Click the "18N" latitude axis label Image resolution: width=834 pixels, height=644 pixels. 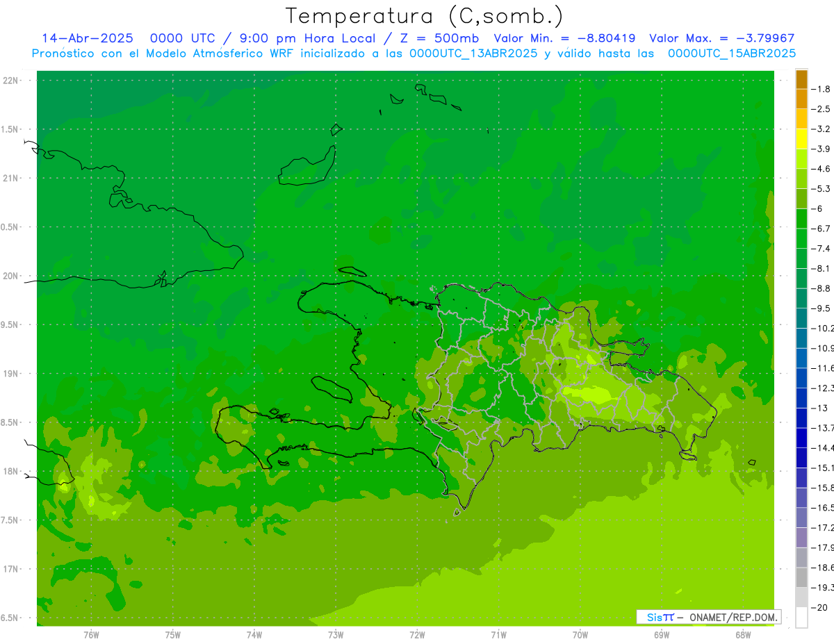click(11, 471)
